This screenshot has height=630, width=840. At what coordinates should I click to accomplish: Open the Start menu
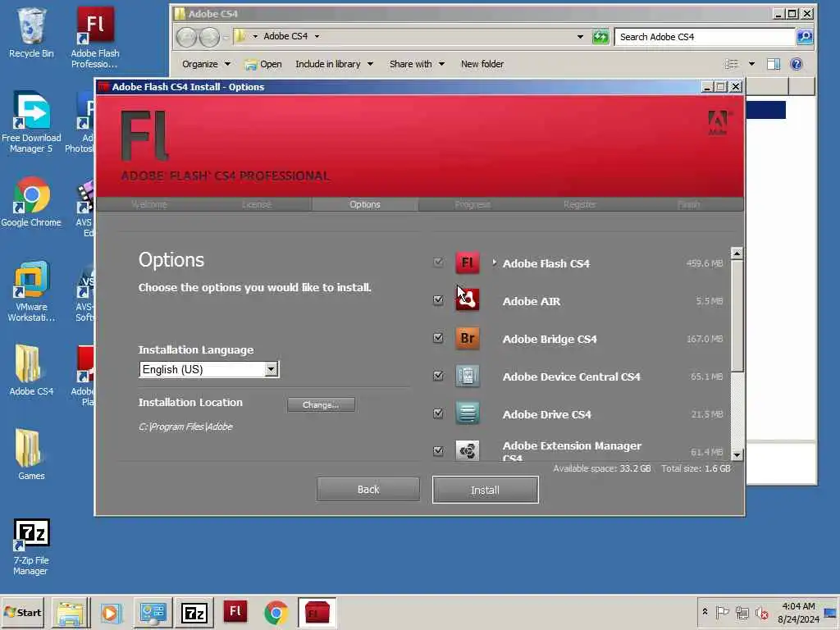[x=23, y=612]
